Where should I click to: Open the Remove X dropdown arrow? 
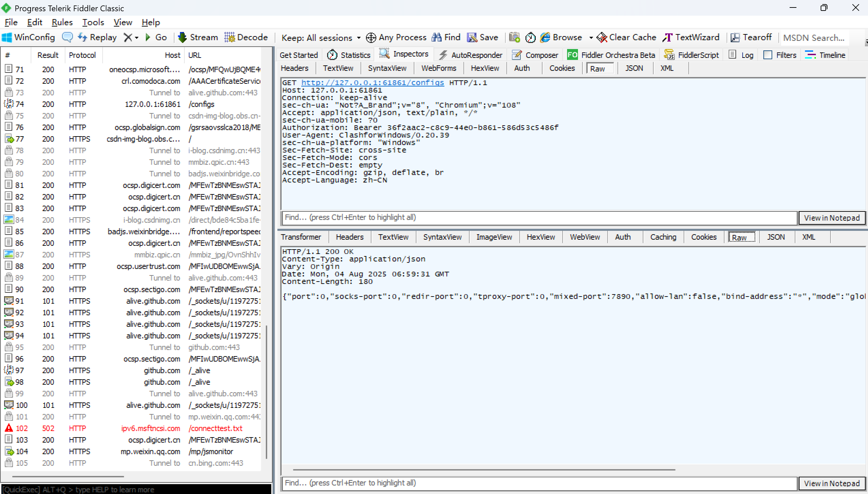[x=137, y=38]
